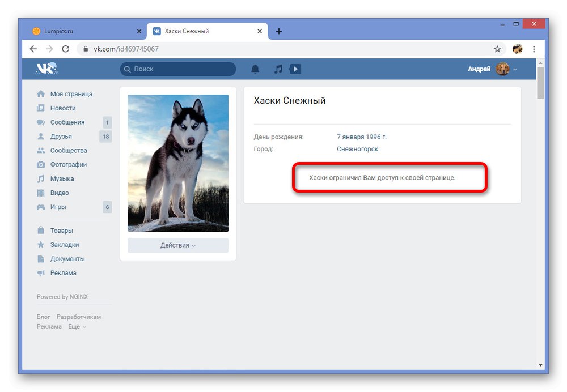Click the megaphone icon beside Реклама
Viewport: 567px width, 392px height.
(x=41, y=273)
